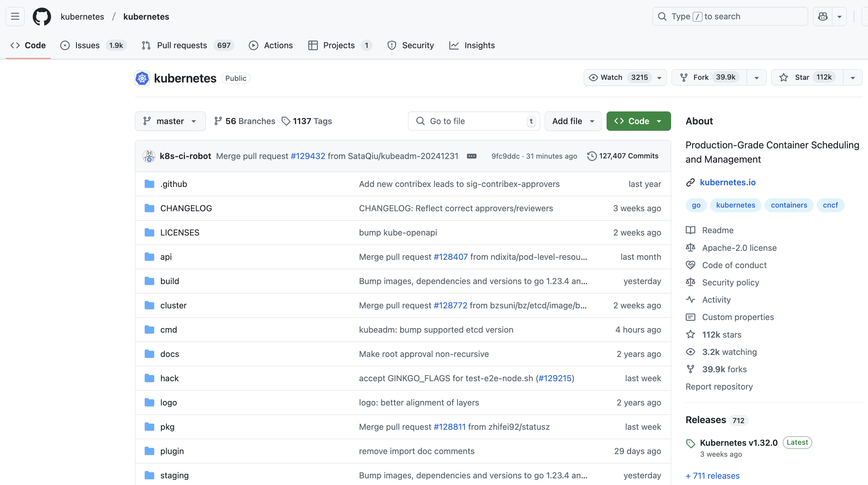The height and width of the screenshot is (485, 868).
Task: Fork the repository with Fork button
Action: click(x=709, y=78)
